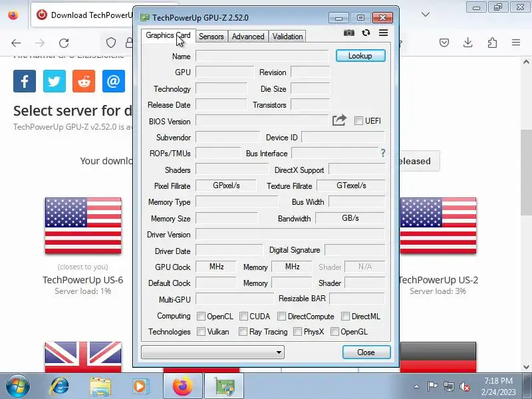The image size is (532, 399).
Task: Click the BIOS Version field
Action: (262, 121)
